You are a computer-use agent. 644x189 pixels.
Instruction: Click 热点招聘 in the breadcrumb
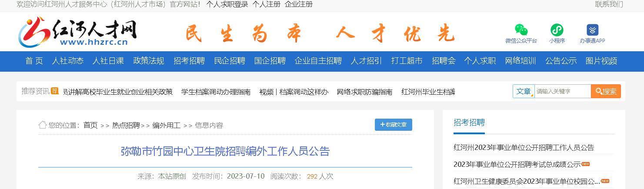pos(126,125)
